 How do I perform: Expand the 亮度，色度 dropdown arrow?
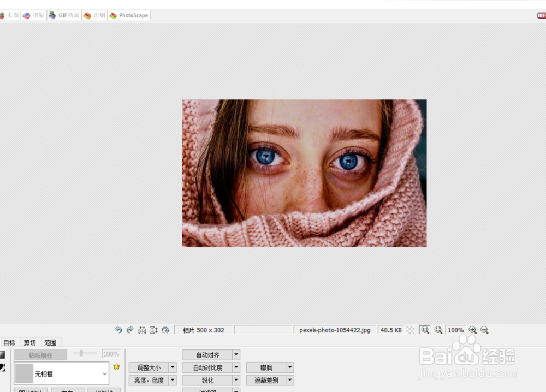(173, 380)
